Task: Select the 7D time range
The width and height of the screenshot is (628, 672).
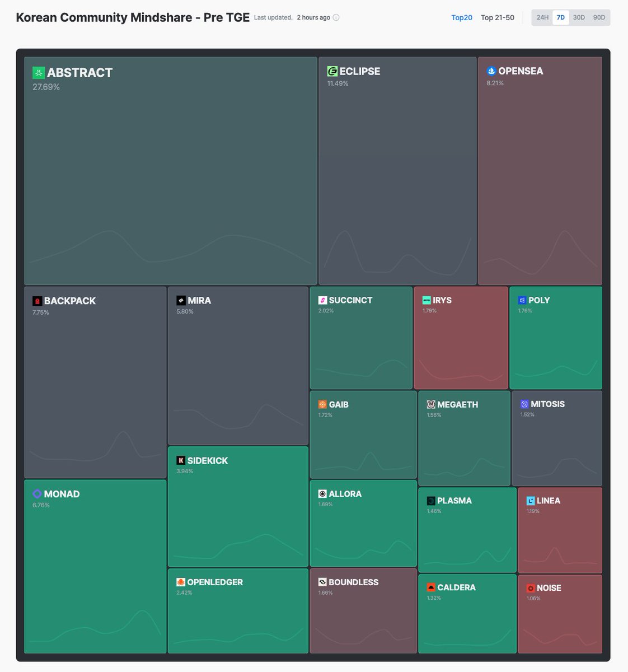Action: (561, 17)
